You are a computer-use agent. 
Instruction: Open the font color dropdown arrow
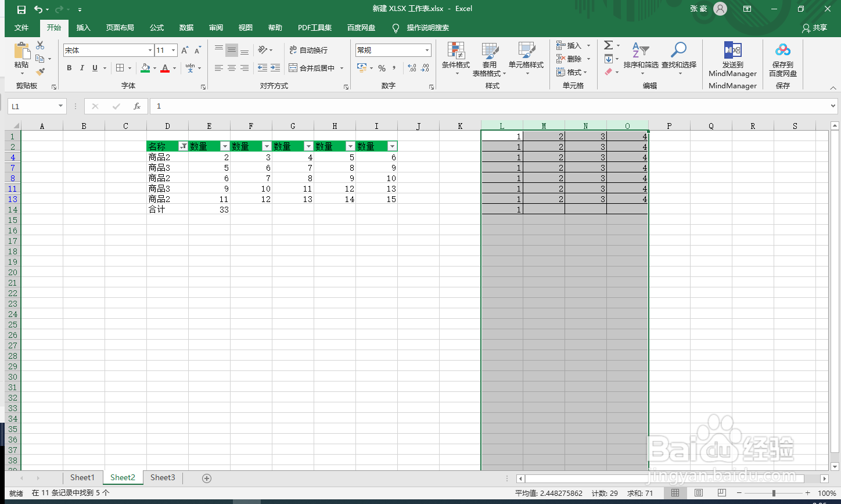coord(174,68)
